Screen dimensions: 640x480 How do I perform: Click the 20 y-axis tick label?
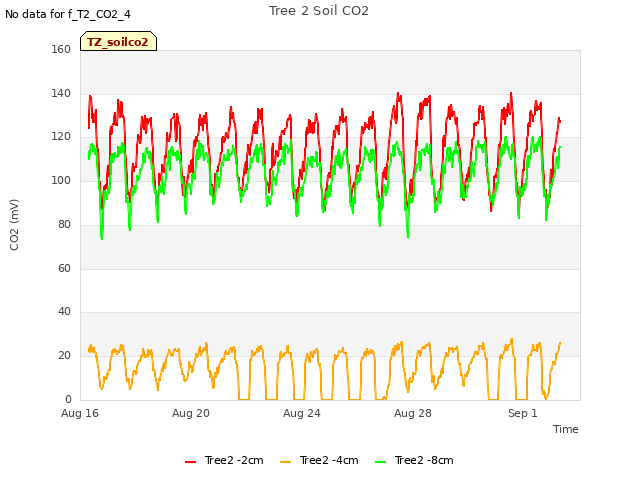coord(64,356)
